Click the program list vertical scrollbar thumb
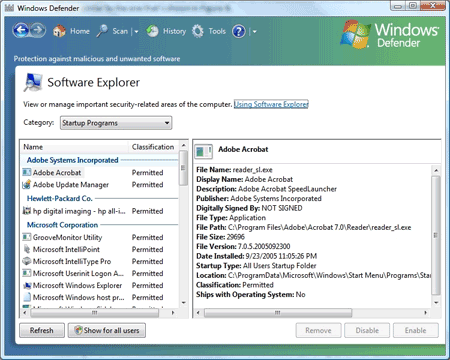This screenshot has height=360, width=450. pos(183,168)
